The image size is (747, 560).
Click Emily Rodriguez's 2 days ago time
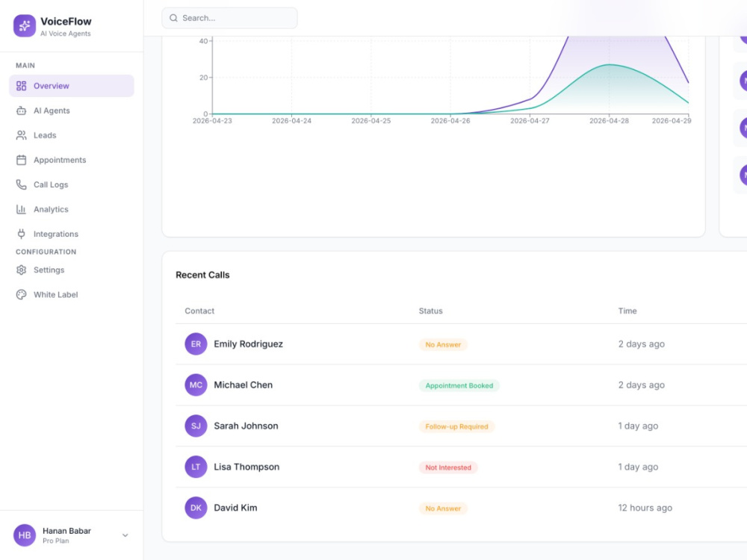pyautogui.click(x=641, y=343)
